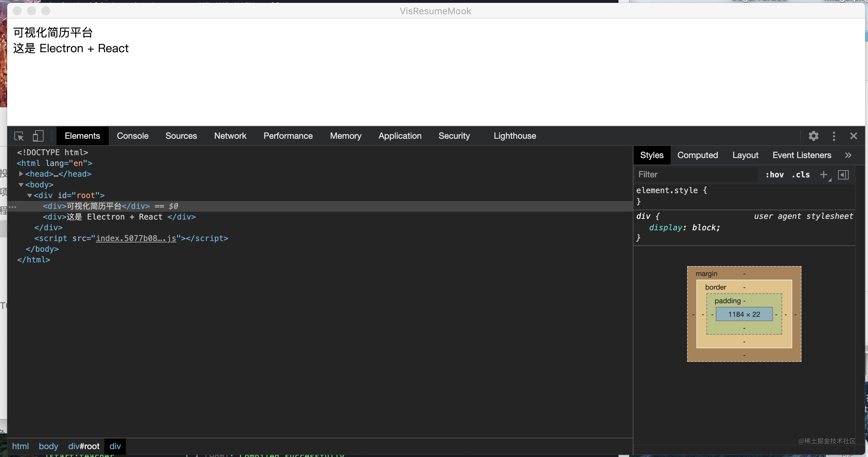Collapse the div id root node
868x457 pixels.
point(30,195)
